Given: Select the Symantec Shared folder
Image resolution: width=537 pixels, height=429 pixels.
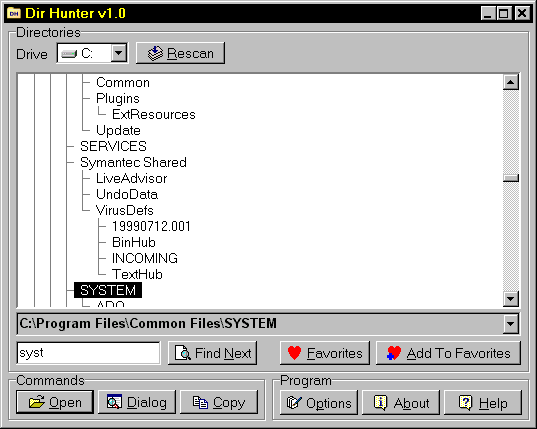Looking at the screenshot, I should 133,162.
